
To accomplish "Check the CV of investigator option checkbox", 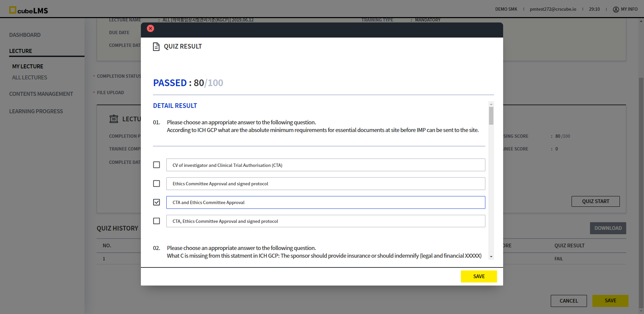I will coord(156,165).
